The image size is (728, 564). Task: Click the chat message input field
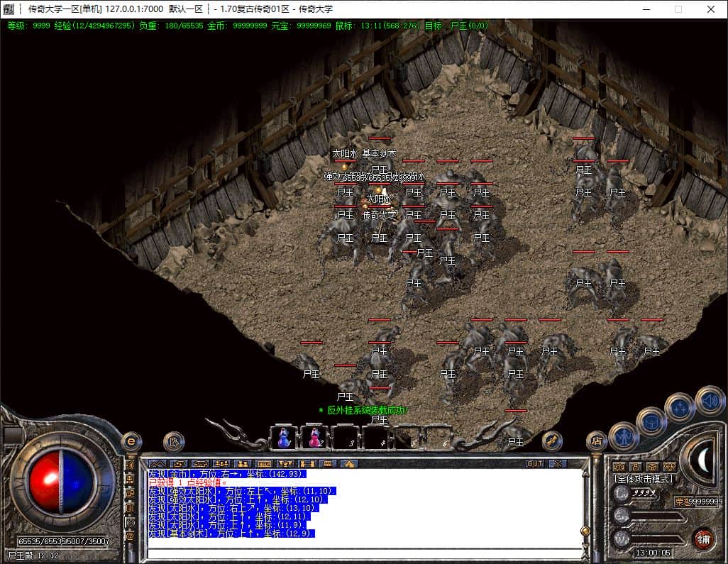365,553
